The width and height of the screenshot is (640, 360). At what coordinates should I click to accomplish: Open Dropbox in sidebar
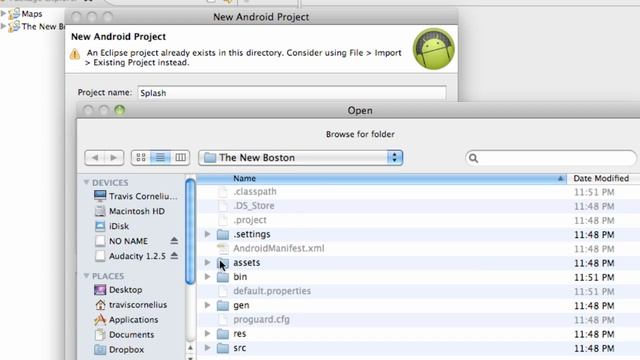[x=119, y=350]
